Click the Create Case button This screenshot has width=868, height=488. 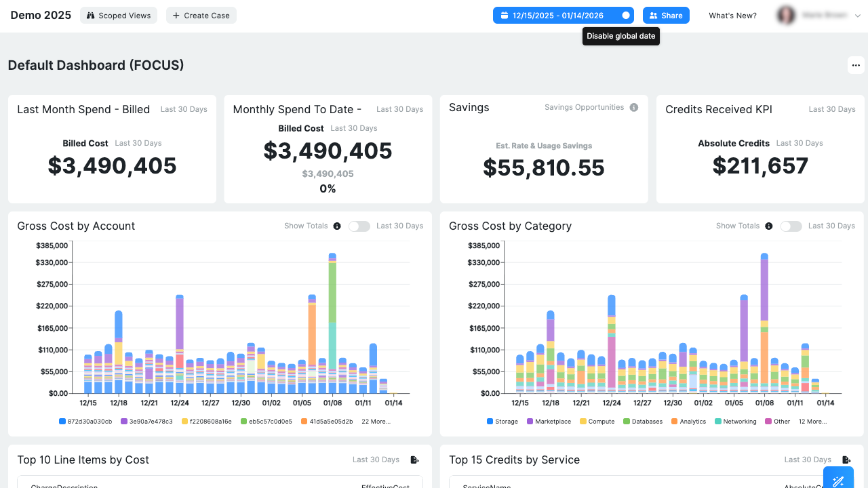201,16
